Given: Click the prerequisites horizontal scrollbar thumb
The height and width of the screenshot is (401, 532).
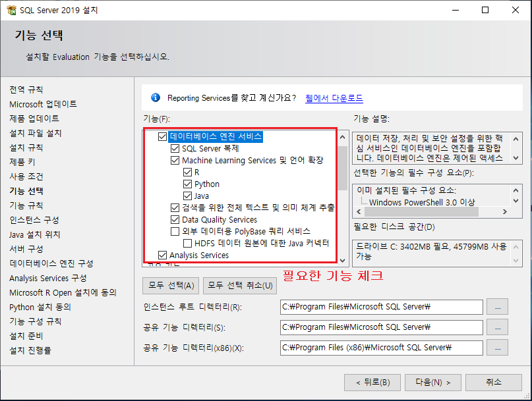Looking at the screenshot, I should pos(421,212).
